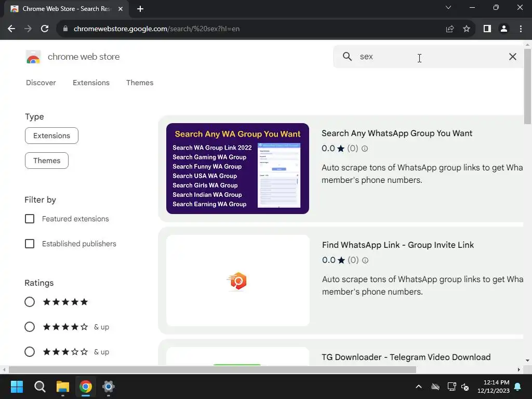
Task: Click info icon beside Search Any WhatsApp rating
Action: click(x=365, y=149)
